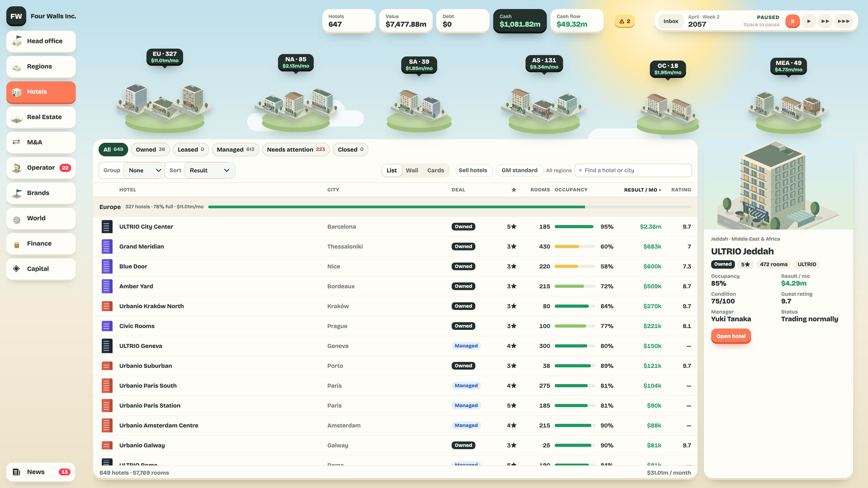868x488 pixels.
Task: Show Closed hotels filter
Action: click(x=350, y=150)
